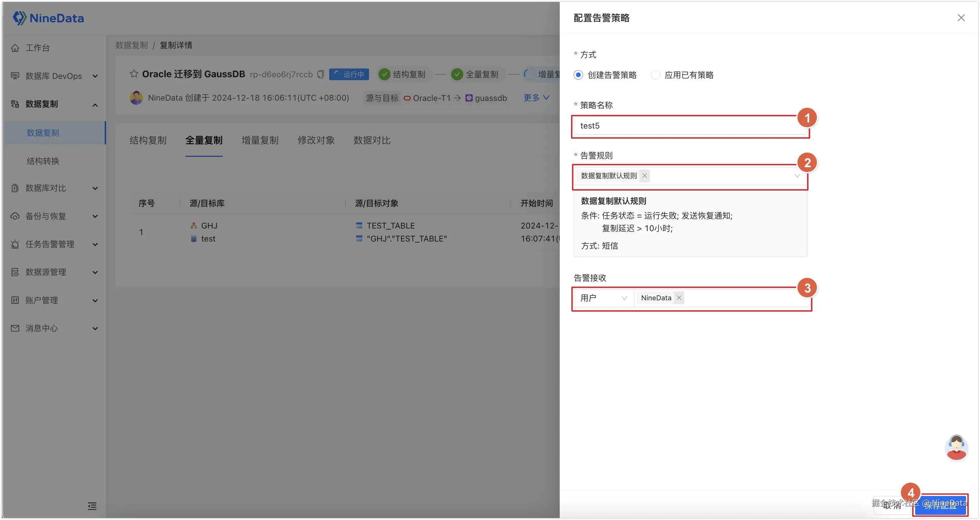This screenshot has width=980, height=520.
Task: Click the 数据复制 breadcrumb link
Action: (131, 45)
